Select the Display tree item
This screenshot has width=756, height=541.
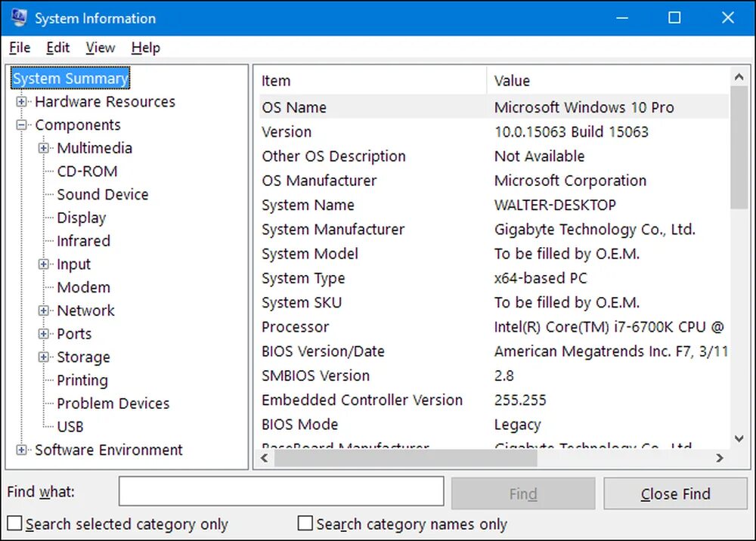(82, 218)
